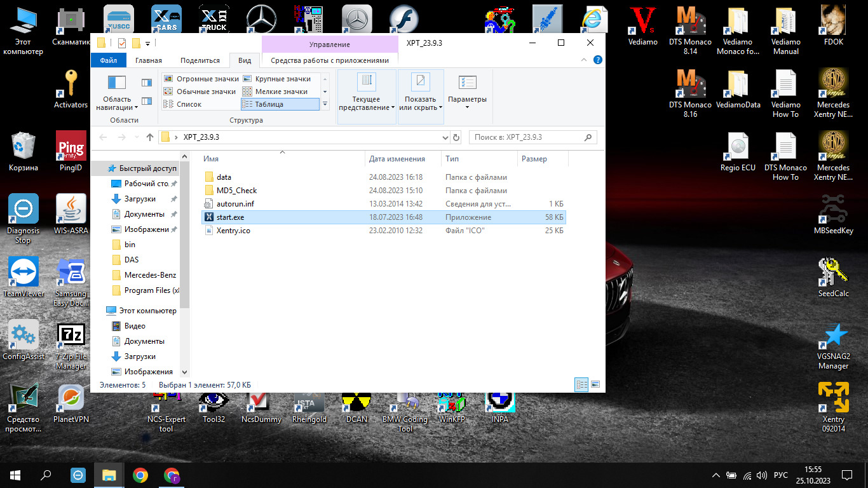Viewport: 868px width, 488px height.
Task: Click the search box Поиск в: XPT_23.9.3
Action: click(x=526, y=137)
